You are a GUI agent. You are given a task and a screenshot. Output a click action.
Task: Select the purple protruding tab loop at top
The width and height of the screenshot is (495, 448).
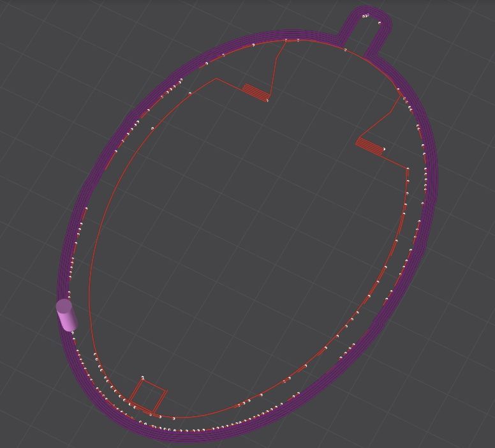pyautogui.click(x=366, y=31)
